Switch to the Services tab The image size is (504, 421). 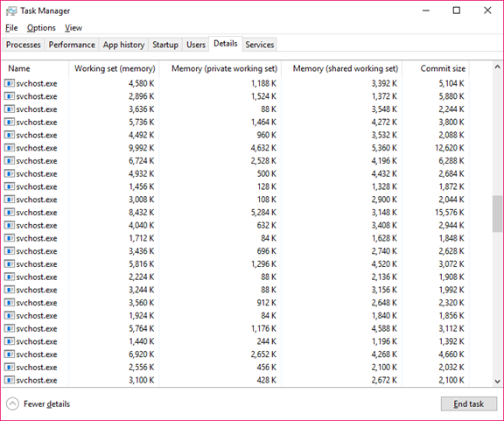click(259, 45)
